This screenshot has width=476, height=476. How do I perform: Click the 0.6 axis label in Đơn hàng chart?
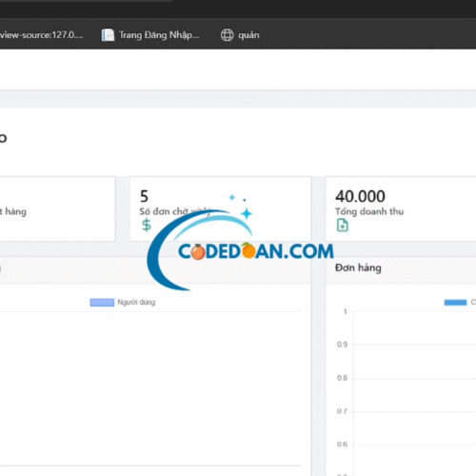342,445
